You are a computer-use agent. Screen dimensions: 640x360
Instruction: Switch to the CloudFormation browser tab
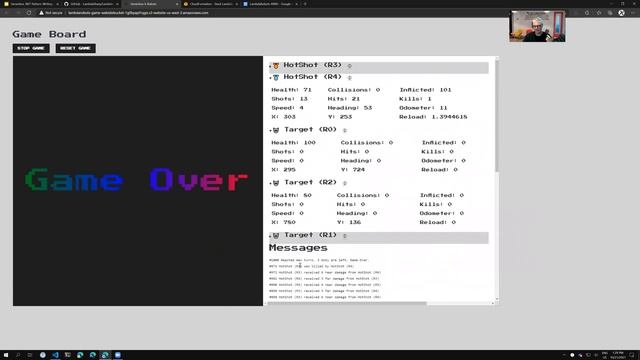click(x=210, y=4)
